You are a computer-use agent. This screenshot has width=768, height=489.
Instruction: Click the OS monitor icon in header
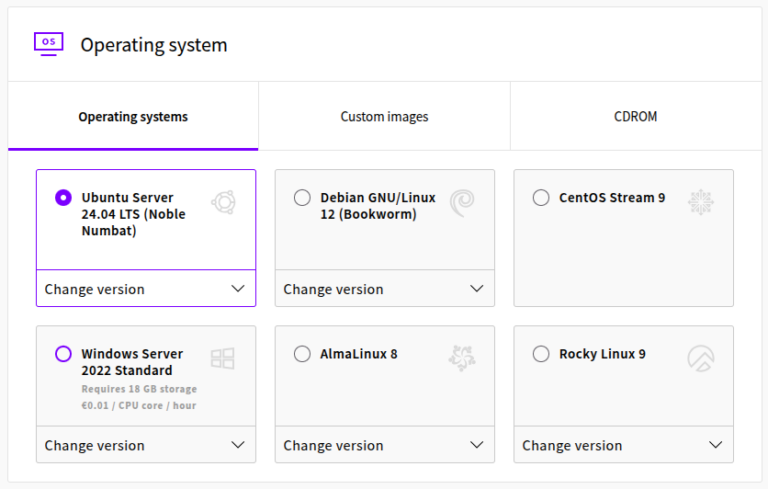click(48, 43)
